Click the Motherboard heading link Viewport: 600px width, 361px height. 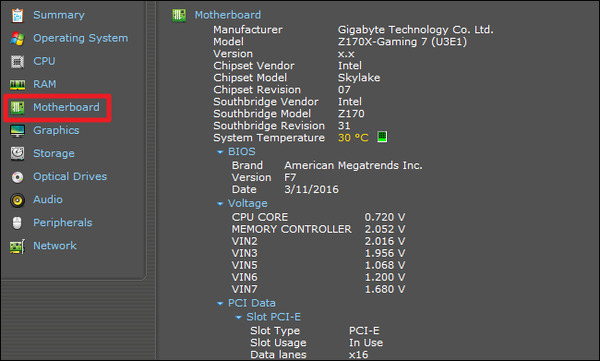(x=228, y=15)
